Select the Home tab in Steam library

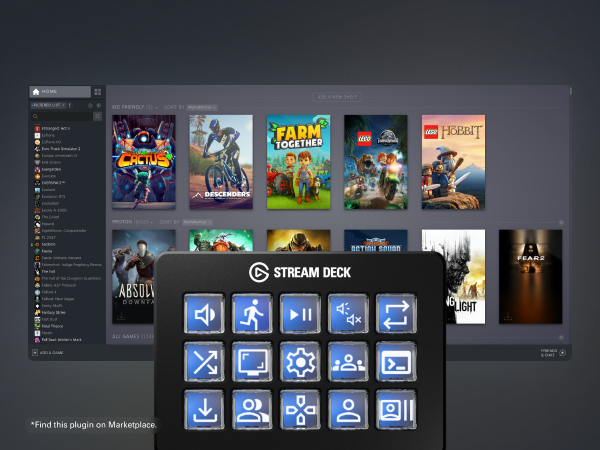pos(60,91)
